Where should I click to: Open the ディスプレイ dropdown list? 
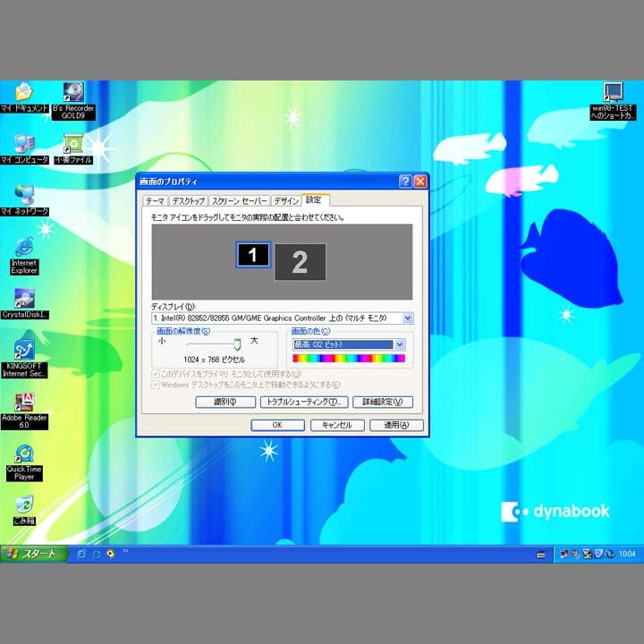pos(408,318)
